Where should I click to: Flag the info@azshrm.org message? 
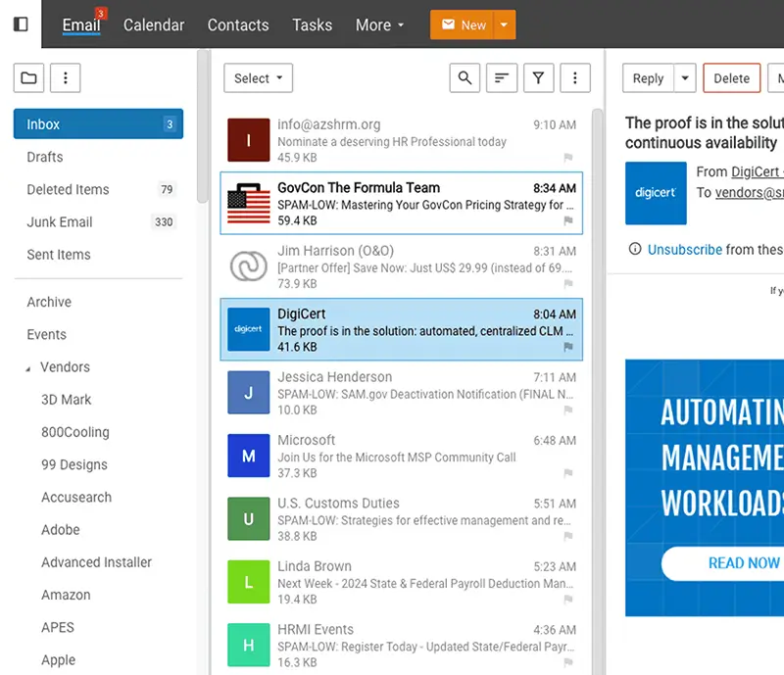pos(568,158)
